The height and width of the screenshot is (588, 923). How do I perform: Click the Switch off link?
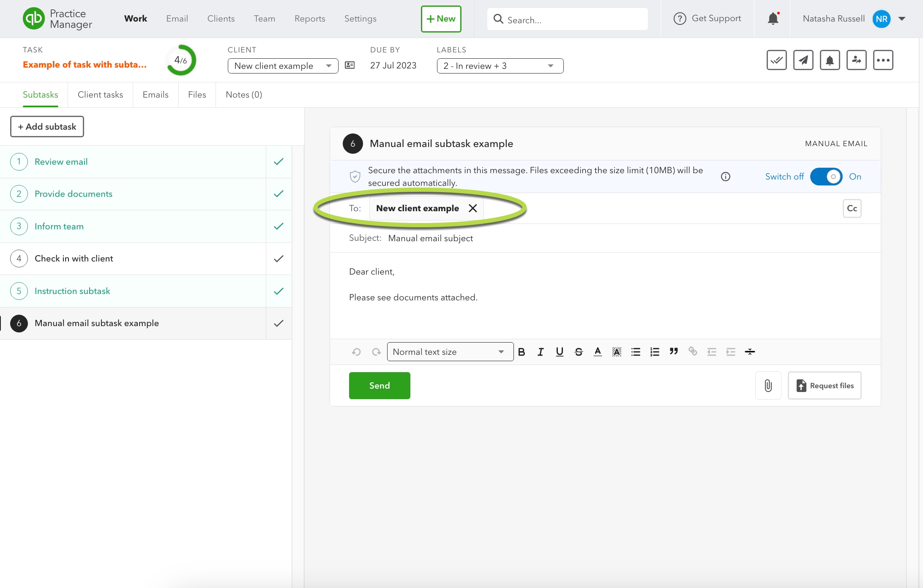pos(784,177)
